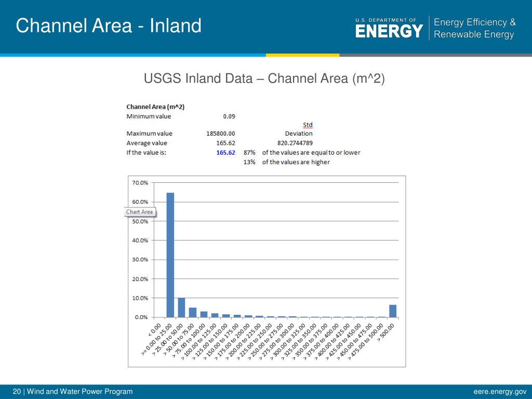
Task: Click the 60.0% y-axis label
Action: pos(140,202)
